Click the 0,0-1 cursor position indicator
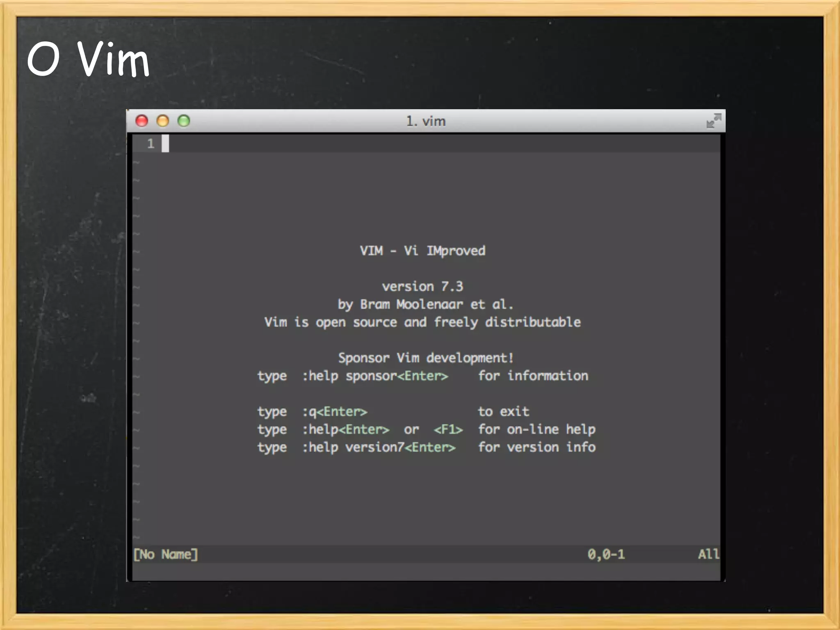 tap(606, 554)
